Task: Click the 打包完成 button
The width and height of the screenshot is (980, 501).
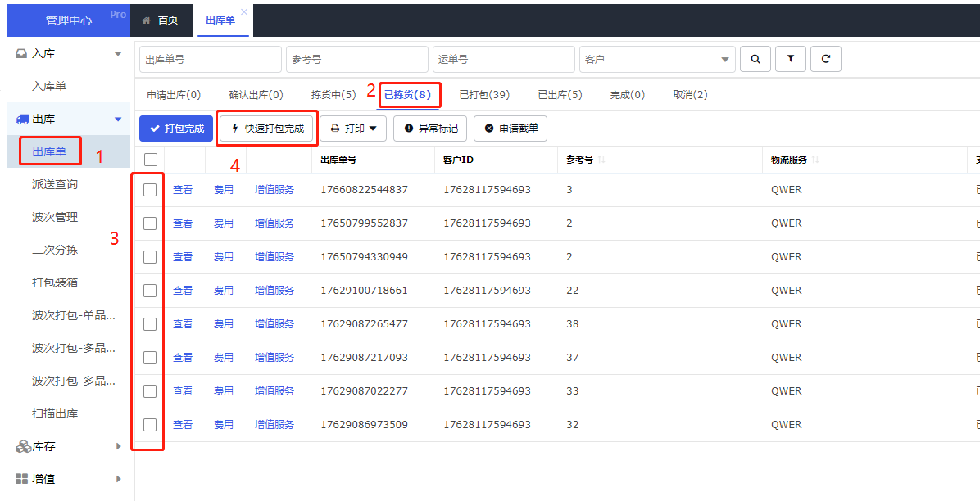Action: [176, 129]
